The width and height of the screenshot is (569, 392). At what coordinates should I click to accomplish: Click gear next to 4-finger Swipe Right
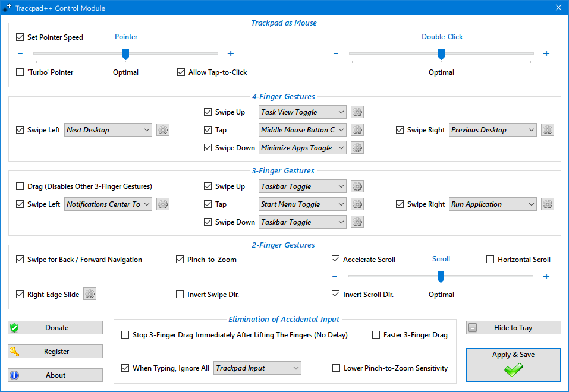(548, 130)
